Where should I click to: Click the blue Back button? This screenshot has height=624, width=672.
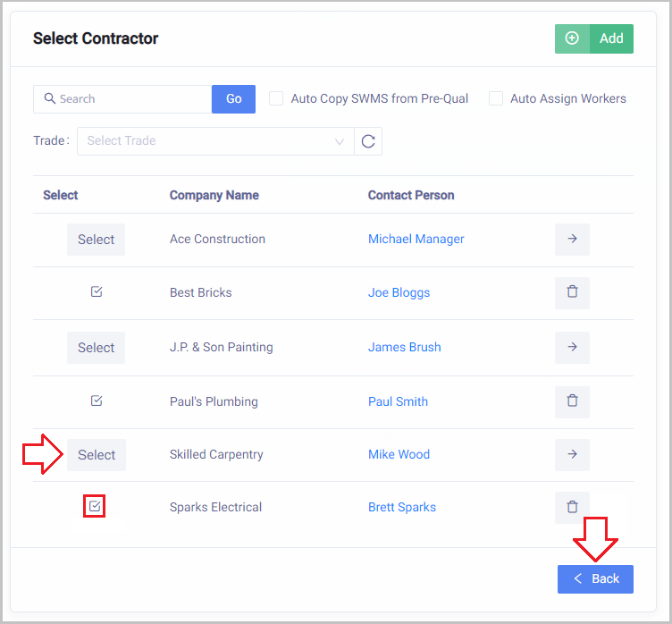(595, 578)
